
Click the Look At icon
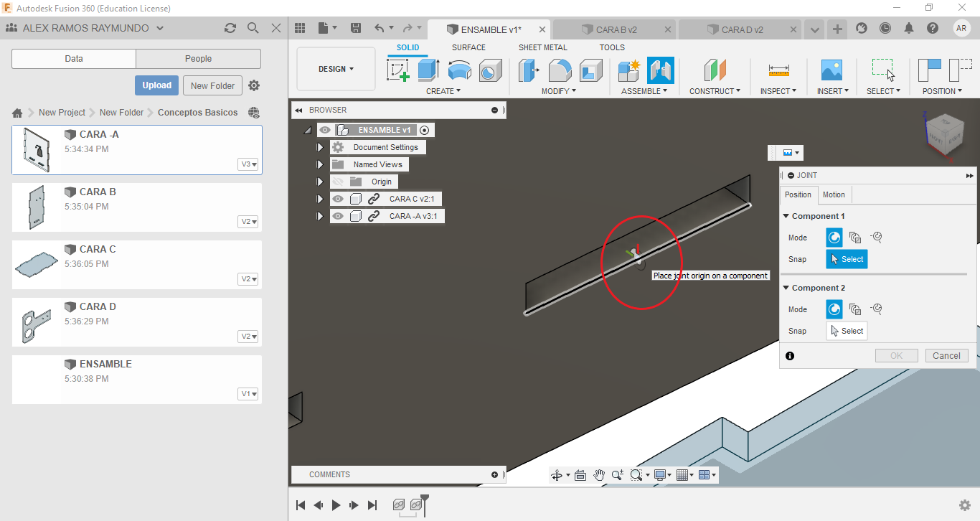tap(580, 475)
